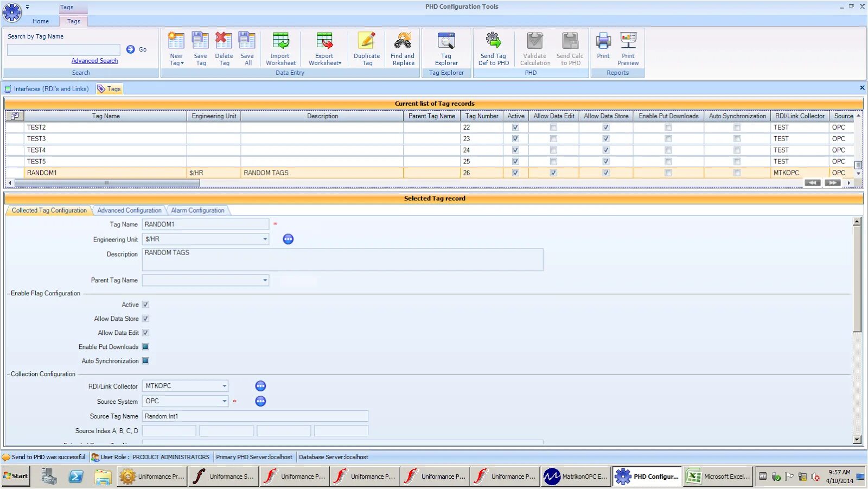Click the tag form vertical scrollbar thumb

tap(857, 280)
